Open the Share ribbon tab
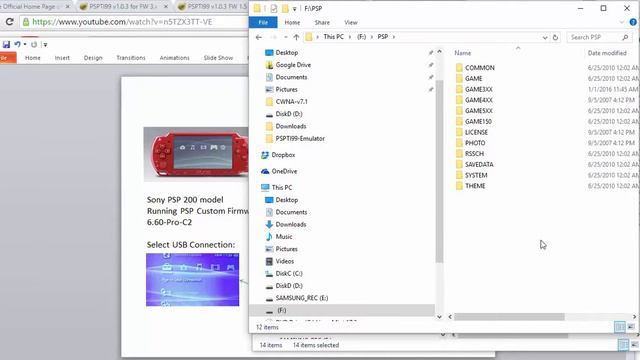The width and height of the screenshot is (640, 360). pos(322,22)
